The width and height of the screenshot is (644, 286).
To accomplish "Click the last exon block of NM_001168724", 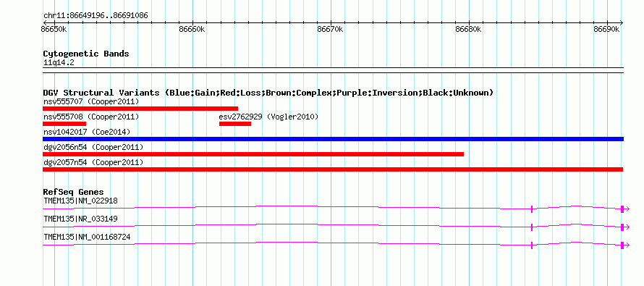I will coord(622,245).
